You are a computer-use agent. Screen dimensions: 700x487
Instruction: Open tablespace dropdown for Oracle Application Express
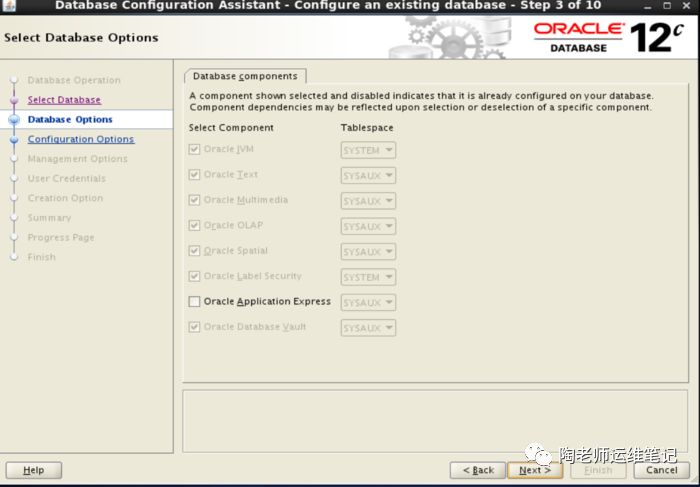click(x=368, y=303)
